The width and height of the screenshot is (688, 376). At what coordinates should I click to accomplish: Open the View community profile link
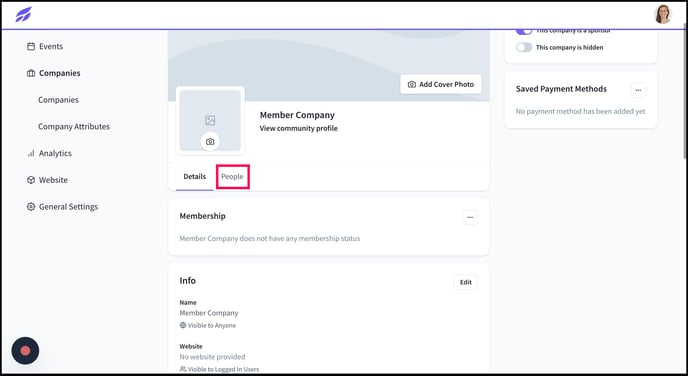click(298, 129)
